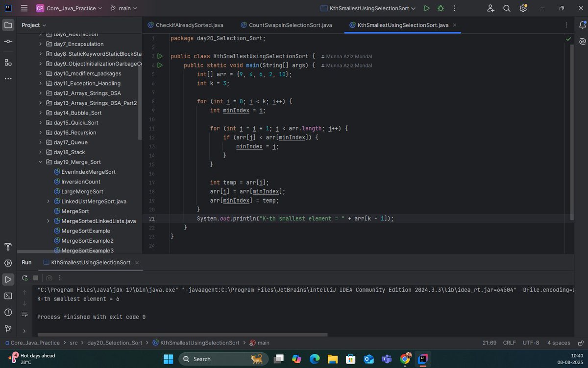588x368 pixels.
Task: Open Core_Java_Practice project dropdown
Action: pyautogui.click(x=69, y=8)
